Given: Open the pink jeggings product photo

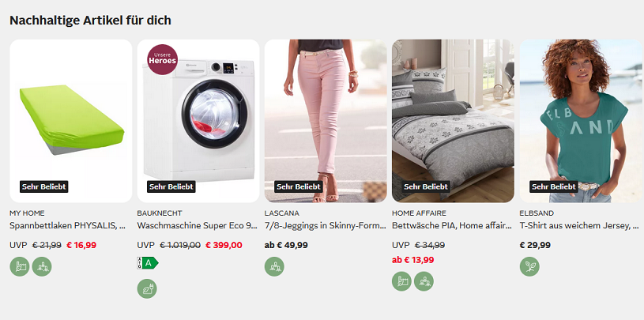Looking at the screenshot, I should [326, 121].
